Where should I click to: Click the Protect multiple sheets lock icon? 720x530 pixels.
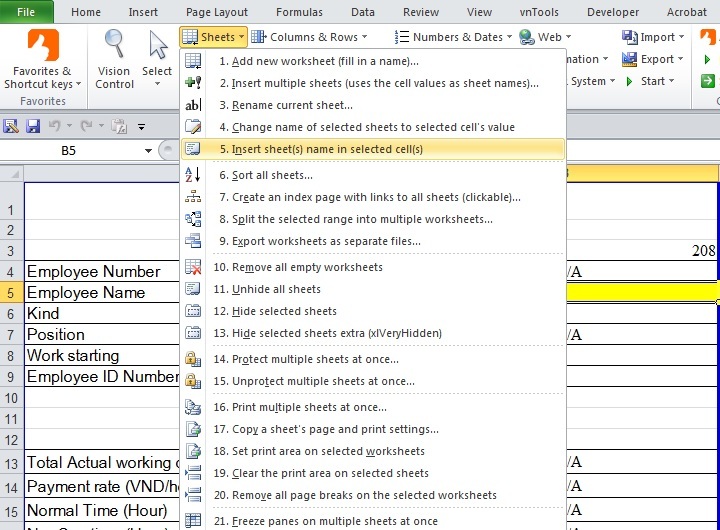(193, 359)
